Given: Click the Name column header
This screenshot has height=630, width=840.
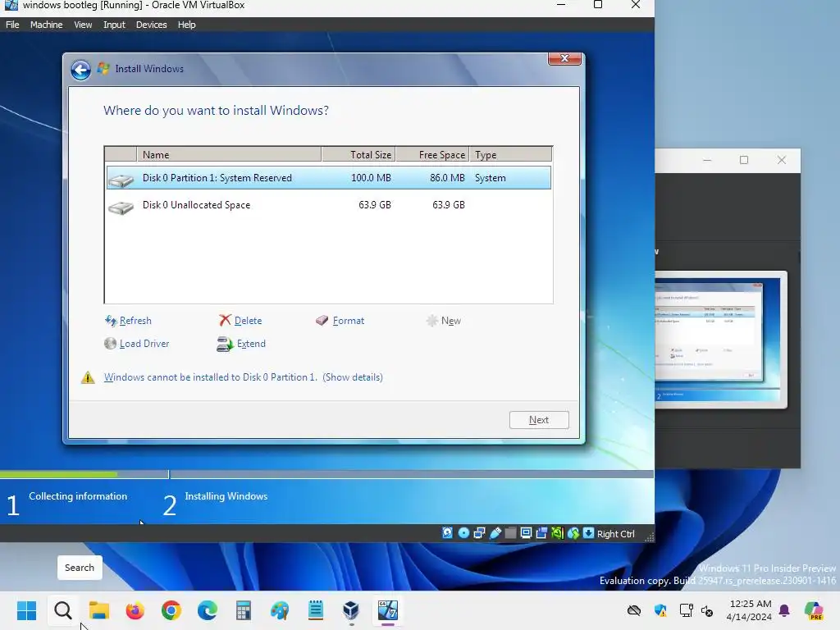Looking at the screenshot, I should [229, 154].
